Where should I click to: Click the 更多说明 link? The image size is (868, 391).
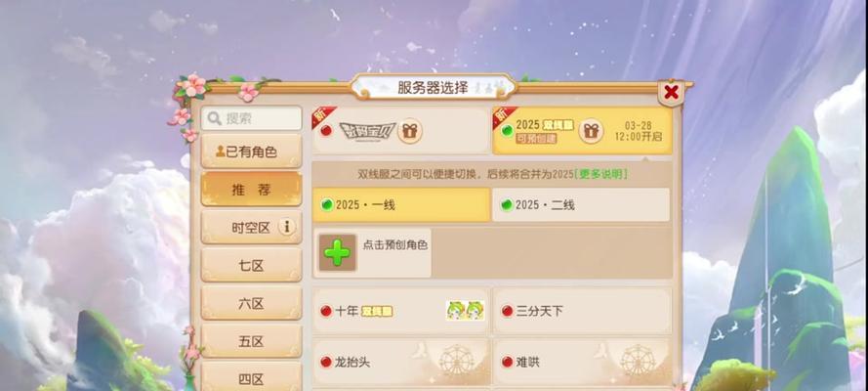(601, 174)
